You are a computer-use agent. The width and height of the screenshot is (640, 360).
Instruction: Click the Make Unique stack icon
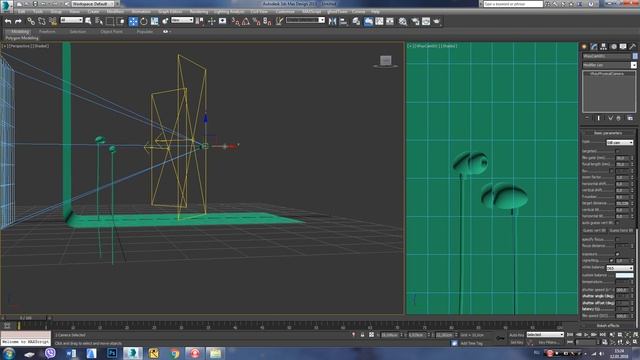pyautogui.click(x=610, y=118)
